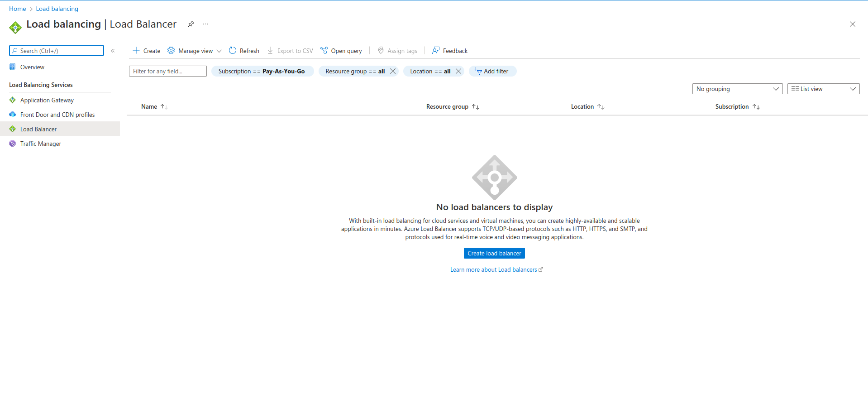Sort by Resource group column
The height and width of the screenshot is (394, 868).
click(x=453, y=106)
